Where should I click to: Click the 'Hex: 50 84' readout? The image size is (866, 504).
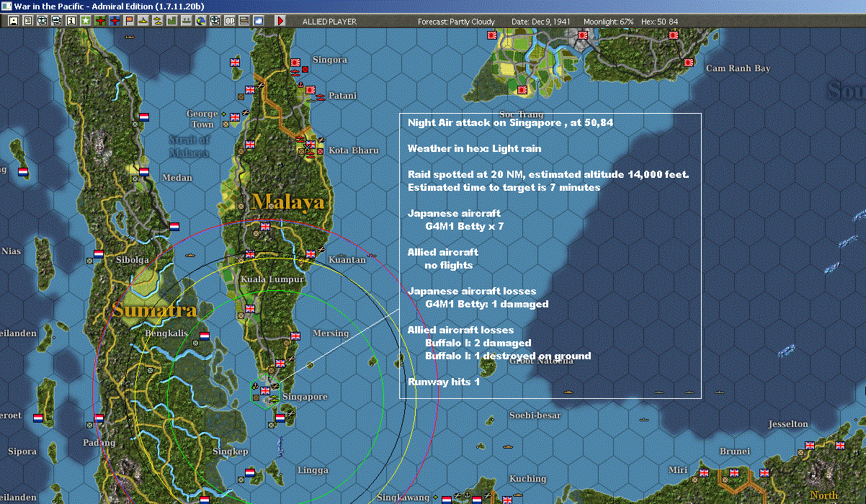click(x=658, y=22)
